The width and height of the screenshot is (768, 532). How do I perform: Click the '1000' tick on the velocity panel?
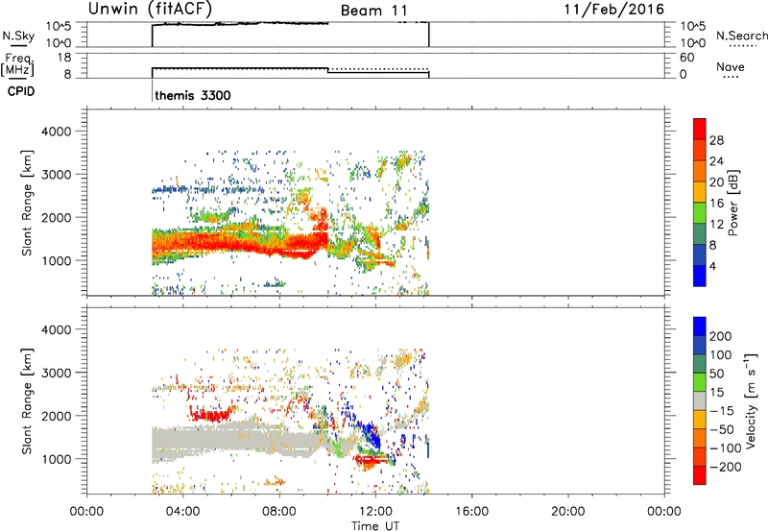tap(56, 459)
